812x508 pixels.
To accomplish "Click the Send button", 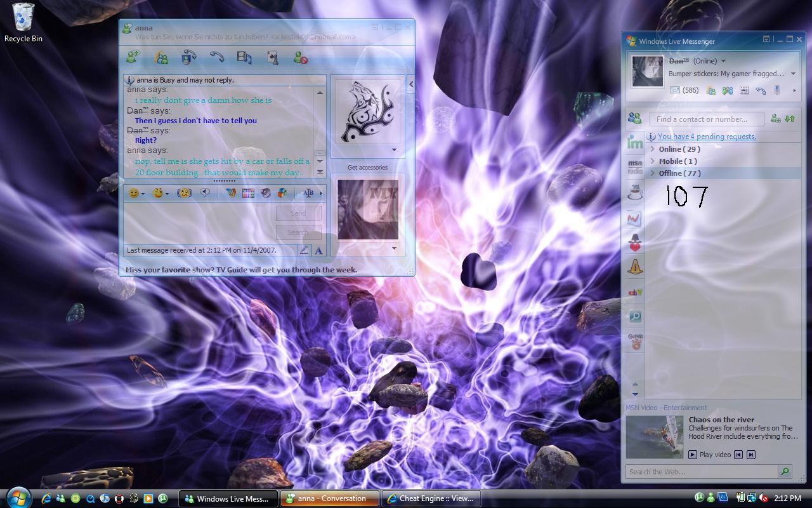I will (298, 213).
